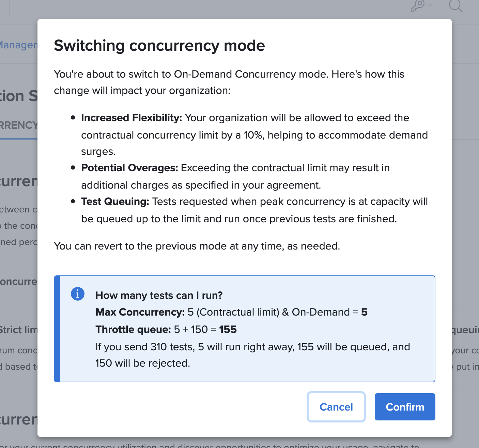Viewport: 479px width, 448px height.
Task: Click the 'Throttle queue' label in info box
Action: 133,330
